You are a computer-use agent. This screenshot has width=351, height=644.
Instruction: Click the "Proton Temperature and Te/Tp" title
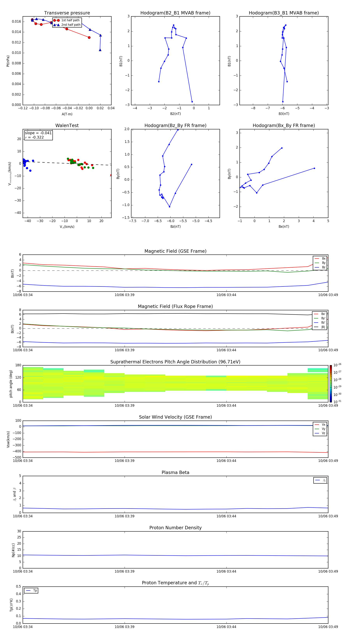click(x=175, y=583)
